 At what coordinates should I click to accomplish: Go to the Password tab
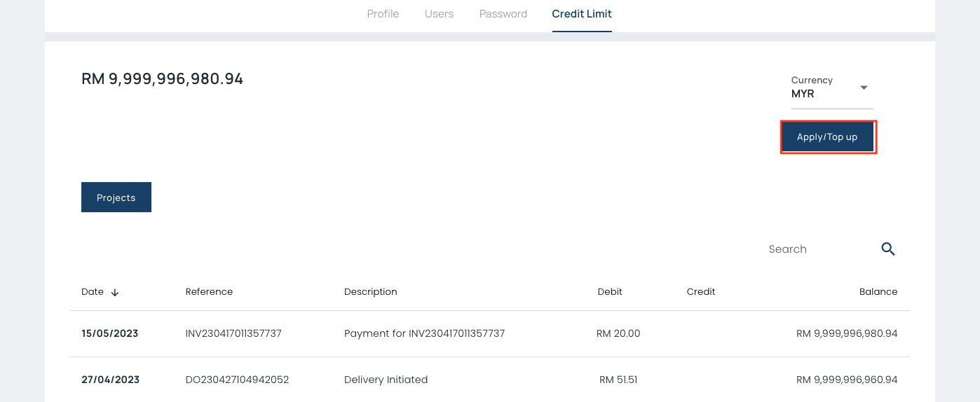pos(503,14)
